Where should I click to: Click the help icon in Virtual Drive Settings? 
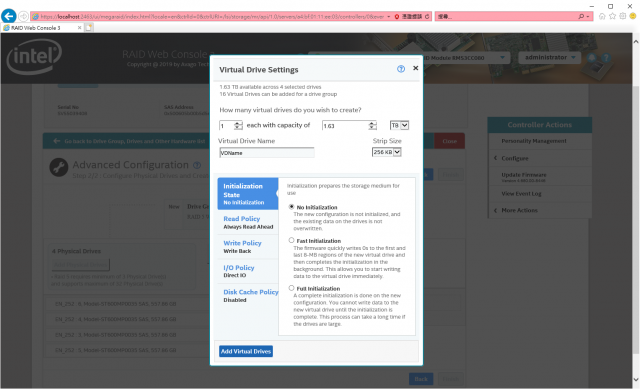[401, 69]
